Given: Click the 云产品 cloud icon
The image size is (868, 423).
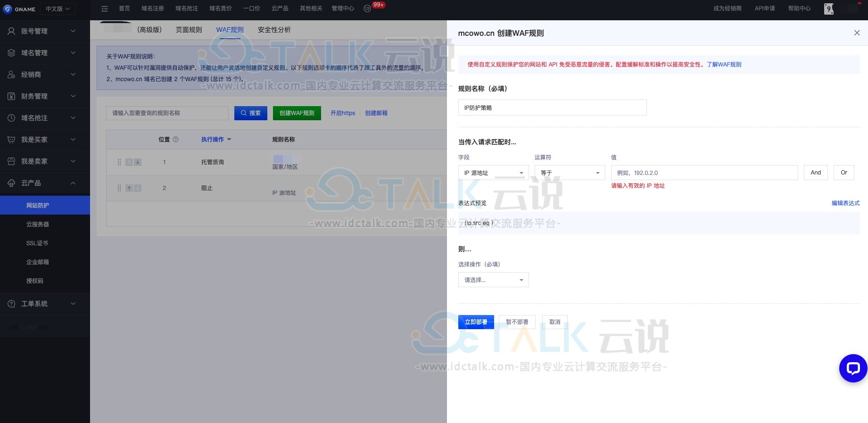Looking at the screenshot, I should click(11, 183).
